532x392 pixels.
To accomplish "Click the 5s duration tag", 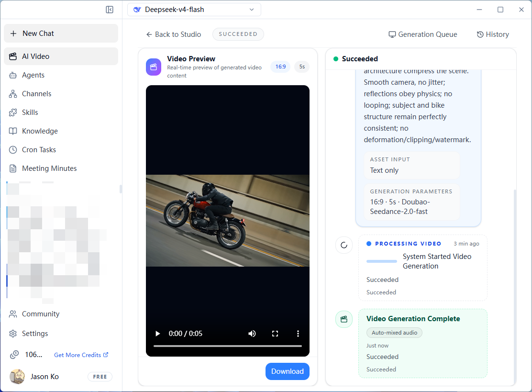I will (302, 67).
